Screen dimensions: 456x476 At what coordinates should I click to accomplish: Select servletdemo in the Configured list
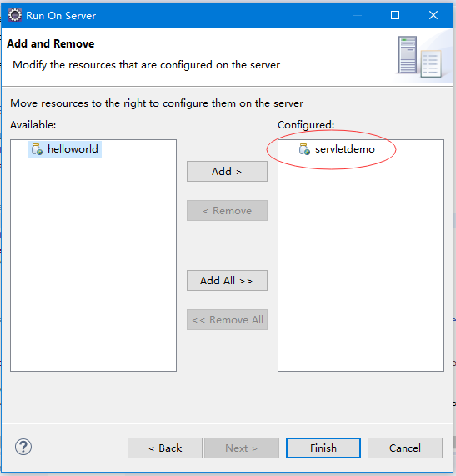pos(337,149)
